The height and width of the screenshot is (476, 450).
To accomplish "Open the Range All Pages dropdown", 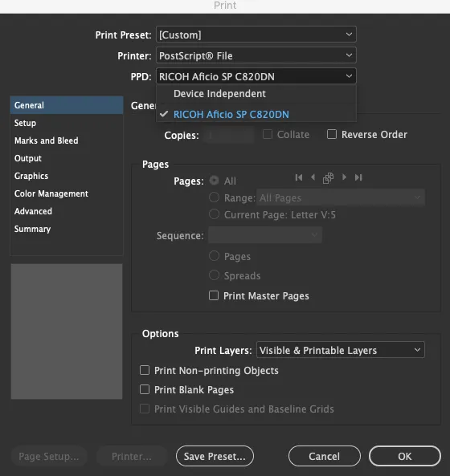I will [x=341, y=197].
